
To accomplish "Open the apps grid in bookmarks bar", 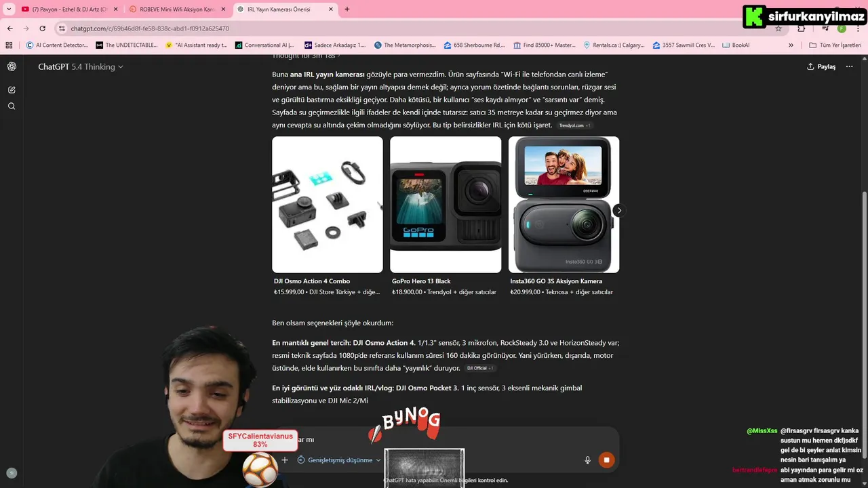I will tap(9, 45).
